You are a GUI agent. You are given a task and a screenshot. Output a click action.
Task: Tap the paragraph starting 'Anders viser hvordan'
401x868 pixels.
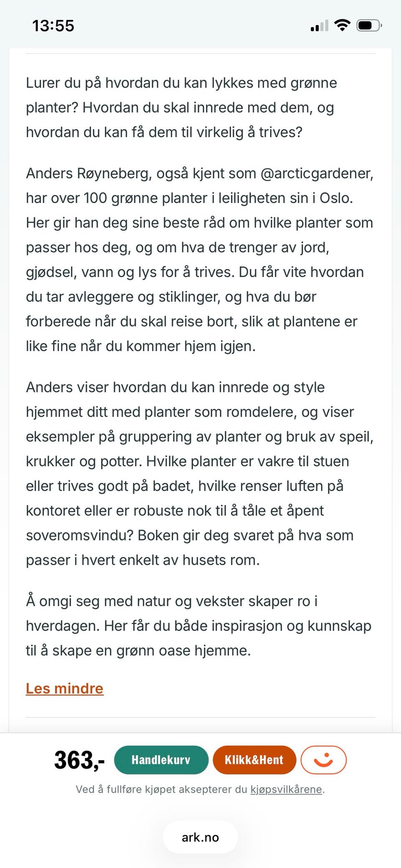pos(200,473)
